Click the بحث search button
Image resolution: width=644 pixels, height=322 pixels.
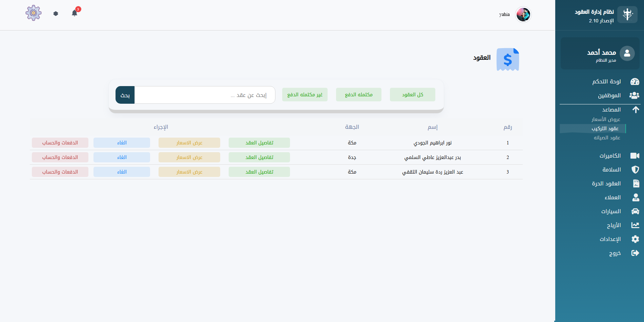pyautogui.click(x=125, y=95)
